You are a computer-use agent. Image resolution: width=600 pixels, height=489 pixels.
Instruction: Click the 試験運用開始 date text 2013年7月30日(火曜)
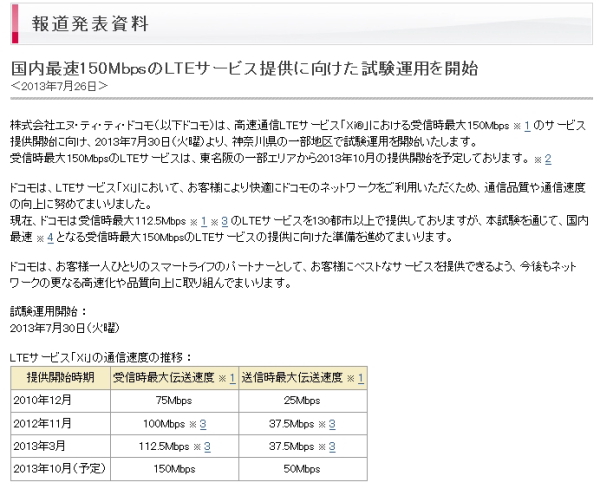pyautogui.click(x=59, y=327)
